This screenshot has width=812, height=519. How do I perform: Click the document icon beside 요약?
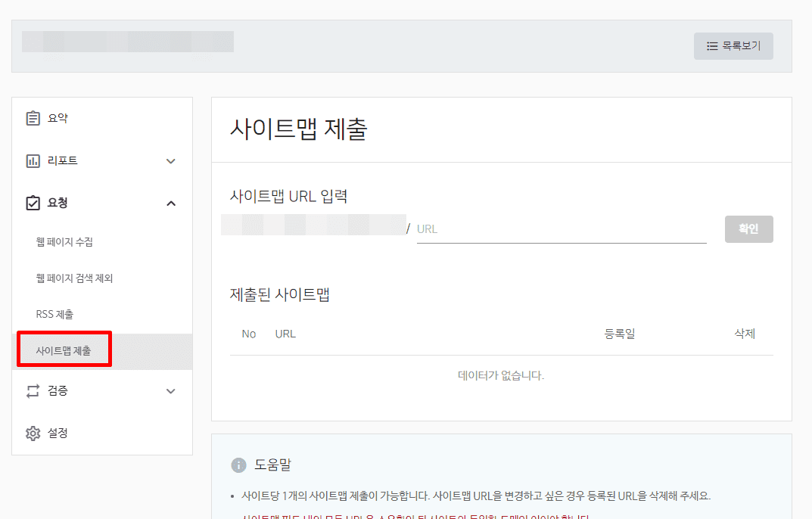tap(32, 117)
